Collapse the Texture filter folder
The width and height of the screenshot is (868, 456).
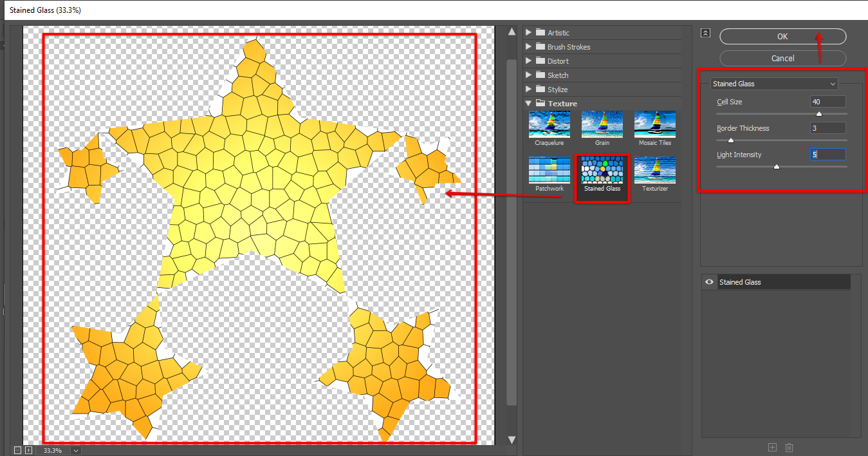tap(529, 104)
